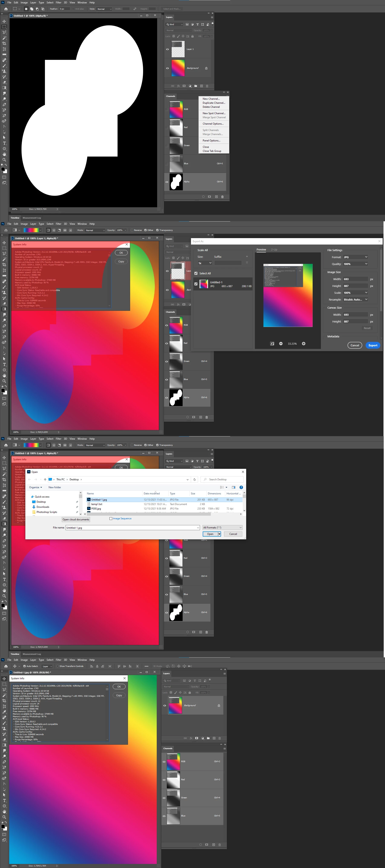Viewport: 385px width, 868px height.
Task: Pick Subtract from selection icon in marquee options
Action: 37,9
